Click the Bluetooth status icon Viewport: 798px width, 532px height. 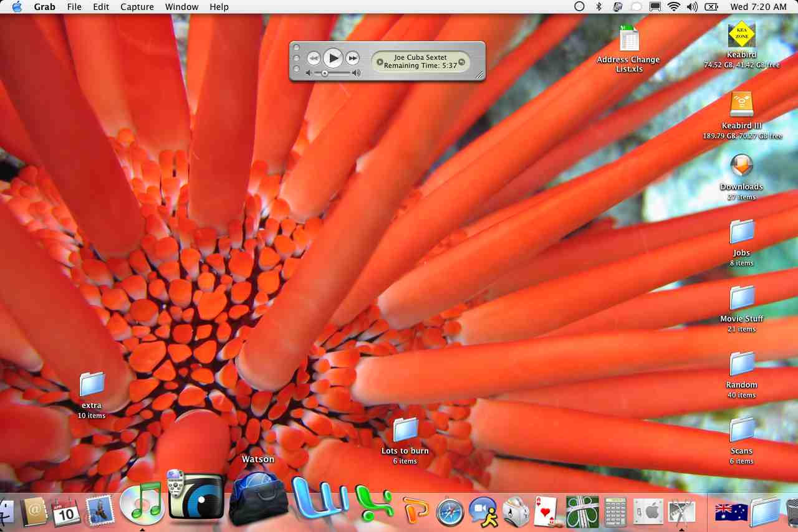[598, 7]
